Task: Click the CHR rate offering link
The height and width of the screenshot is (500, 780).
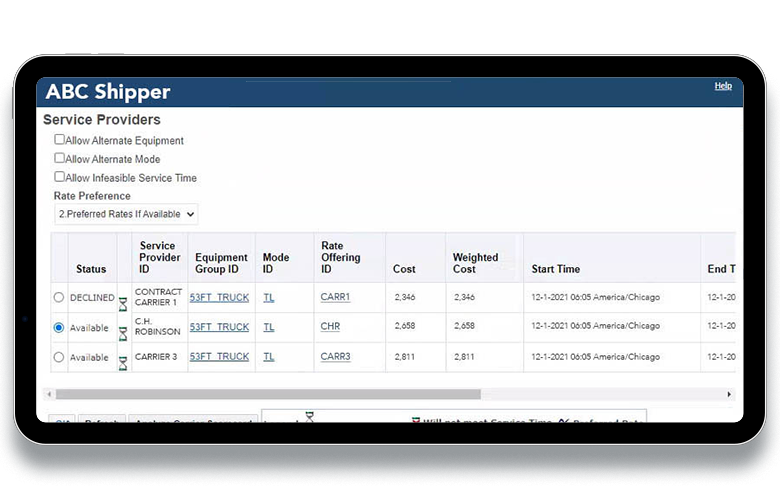Action: tap(330, 327)
